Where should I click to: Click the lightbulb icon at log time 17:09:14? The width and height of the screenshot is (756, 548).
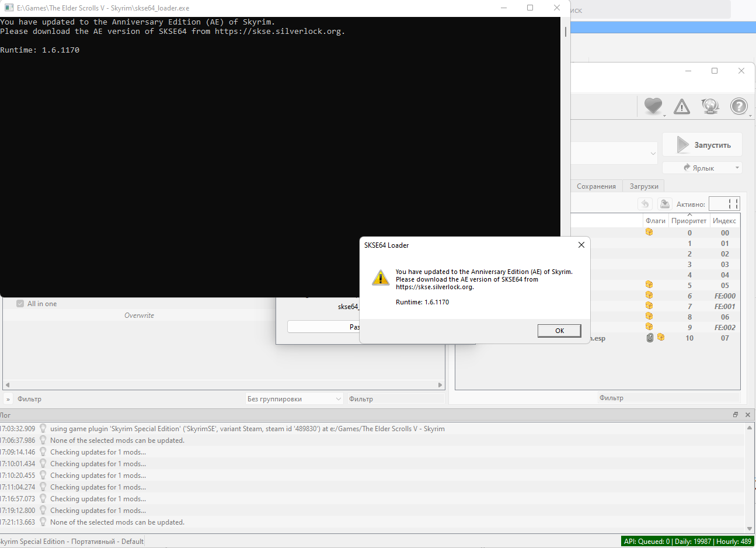43,452
